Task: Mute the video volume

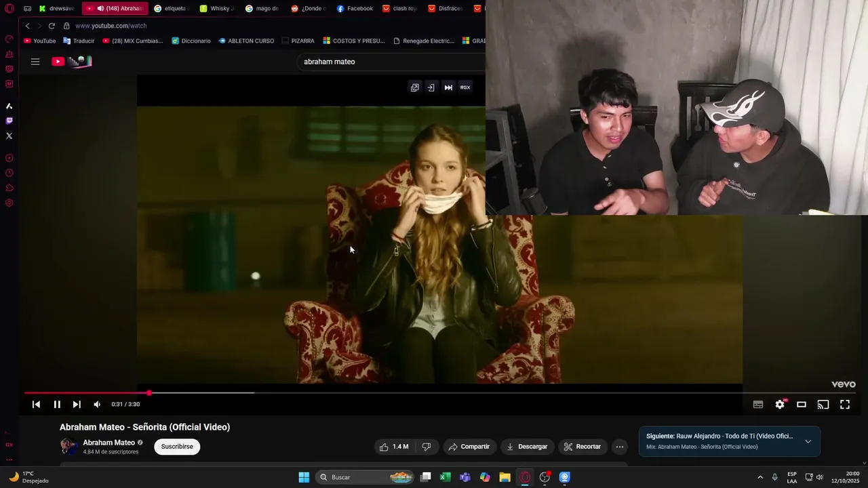Action: [x=97, y=405]
